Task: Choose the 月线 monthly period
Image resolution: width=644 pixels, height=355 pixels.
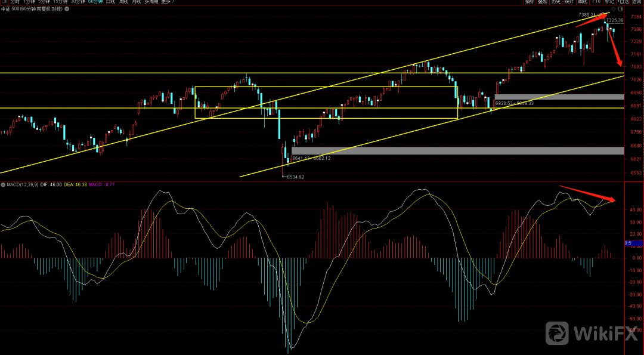Action: coord(137,2)
